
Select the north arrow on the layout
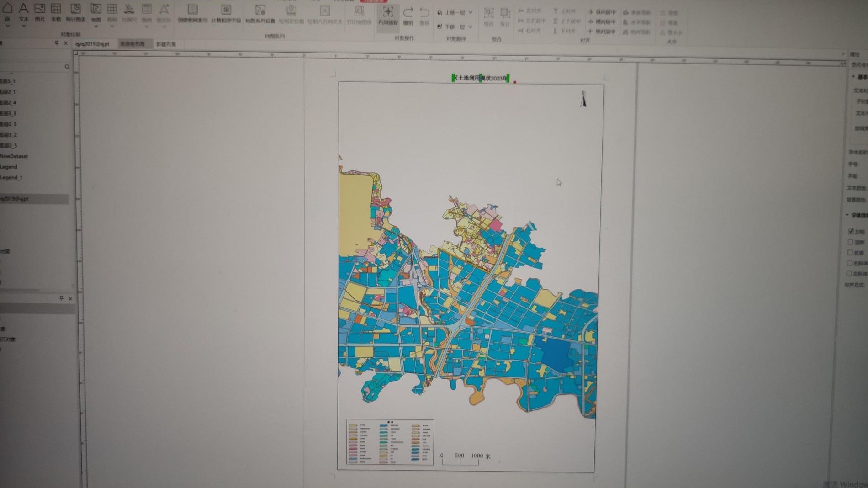click(x=583, y=99)
